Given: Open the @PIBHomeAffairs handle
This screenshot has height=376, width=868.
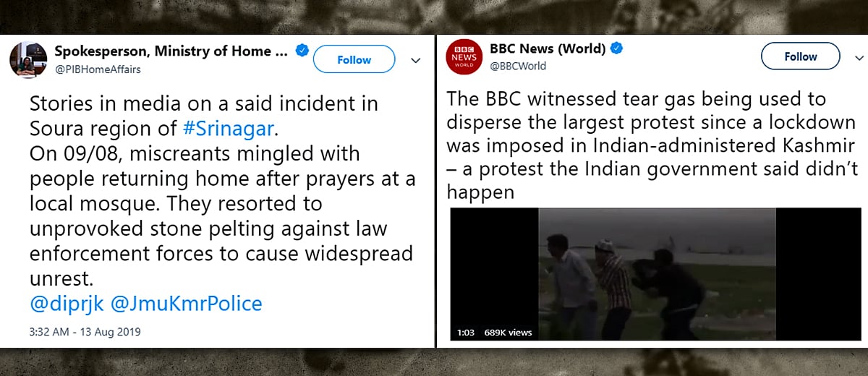Looking at the screenshot, I should pyautogui.click(x=98, y=69).
